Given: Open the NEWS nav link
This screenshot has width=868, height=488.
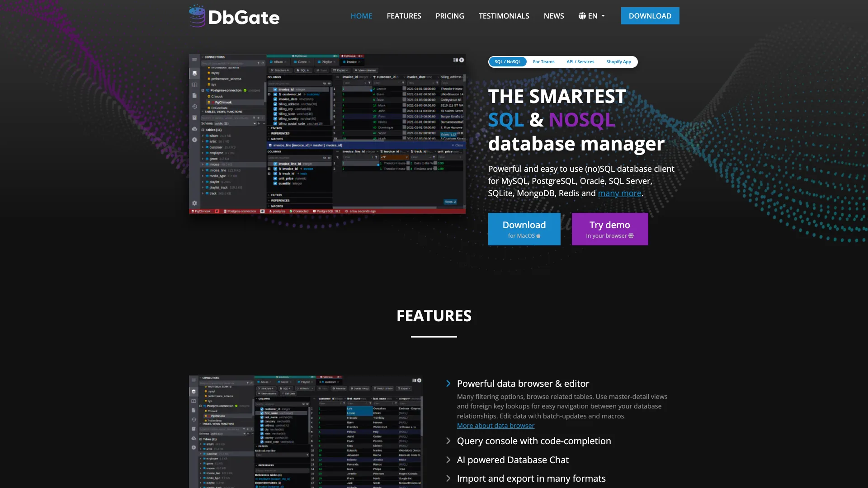Looking at the screenshot, I should (554, 16).
